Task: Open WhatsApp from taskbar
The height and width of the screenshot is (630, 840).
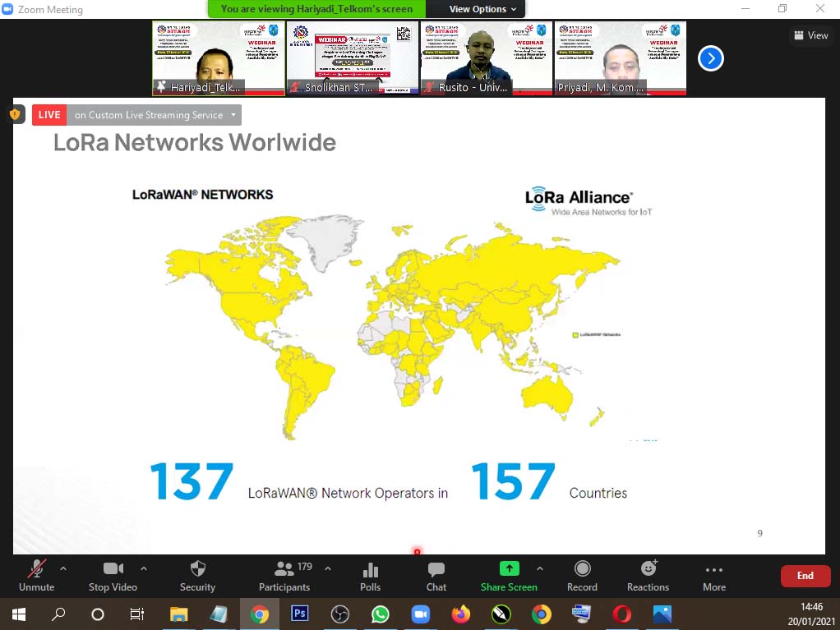Action: click(381, 614)
